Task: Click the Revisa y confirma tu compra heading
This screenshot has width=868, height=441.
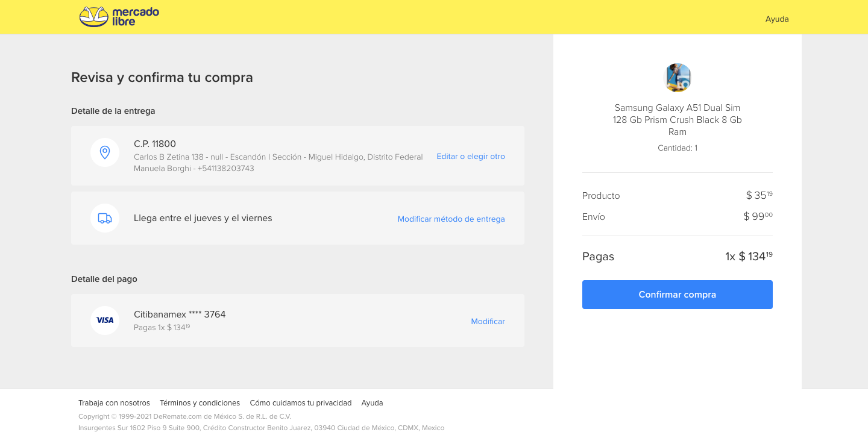Action: click(162, 77)
